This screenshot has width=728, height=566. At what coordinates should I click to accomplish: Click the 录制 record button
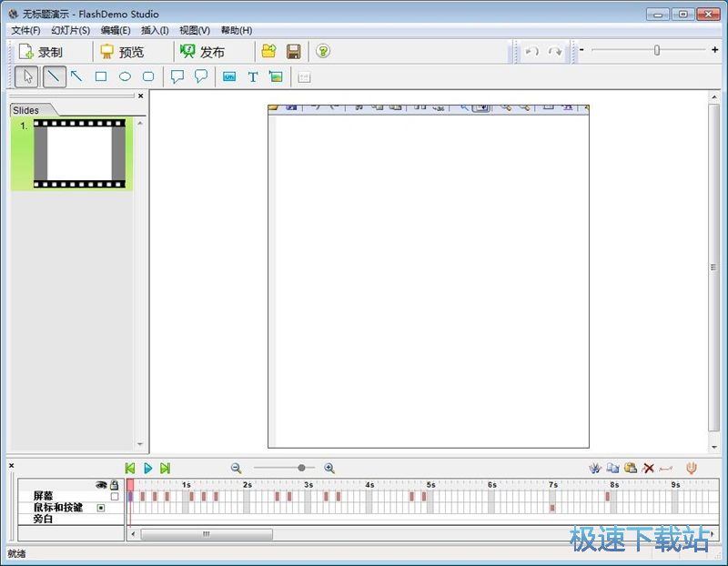click(41, 52)
